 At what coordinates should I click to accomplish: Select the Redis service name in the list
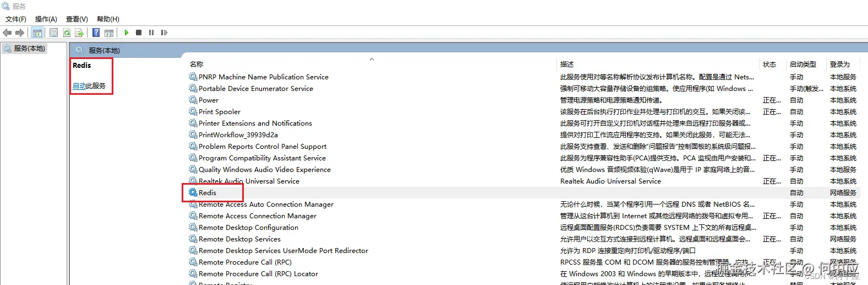pos(208,192)
